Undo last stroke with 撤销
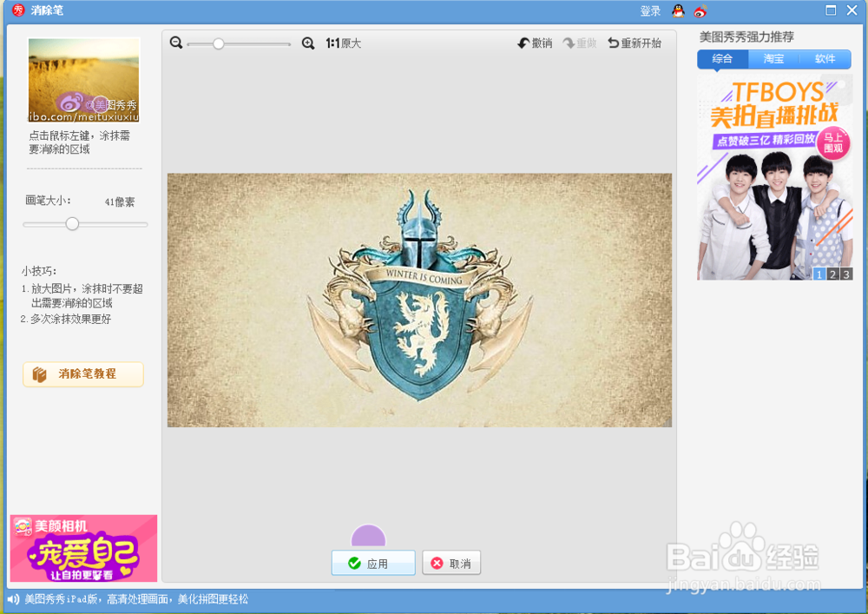This screenshot has height=614, width=868. (x=536, y=43)
